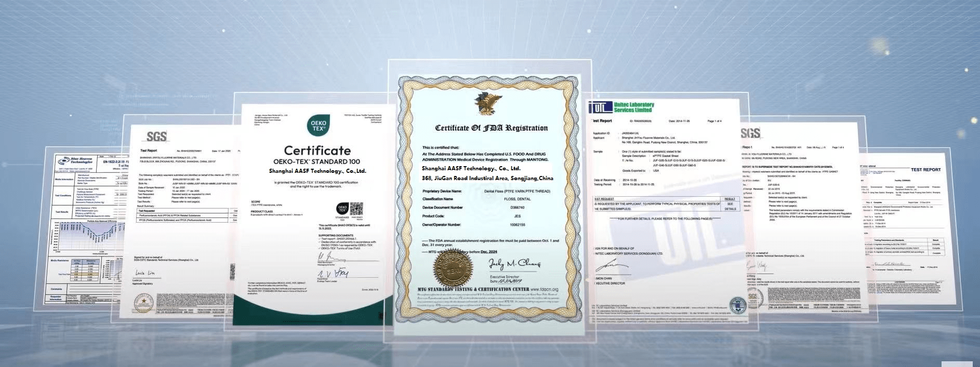Click the 'FDA annual establishment registration fee' note
Screen dimensions: 980x367
point(491,242)
